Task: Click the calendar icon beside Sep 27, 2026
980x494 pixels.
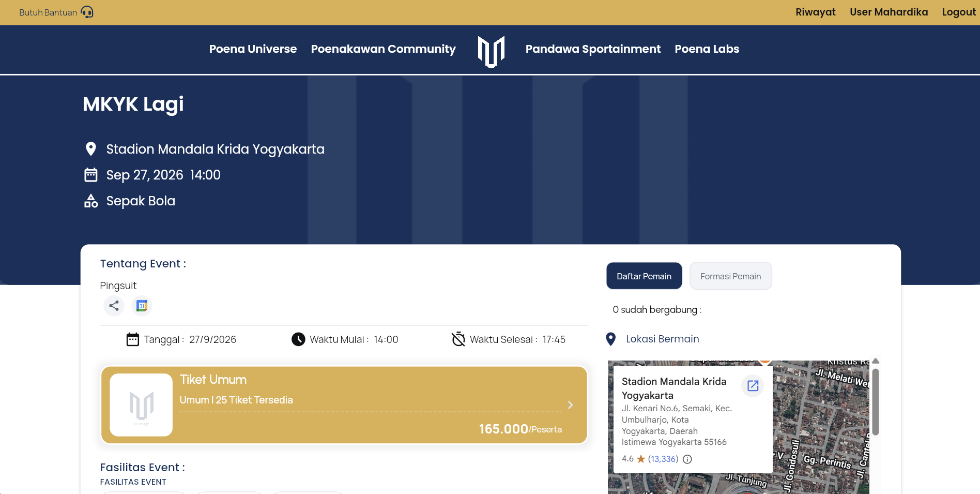Action: pos(91,175)
